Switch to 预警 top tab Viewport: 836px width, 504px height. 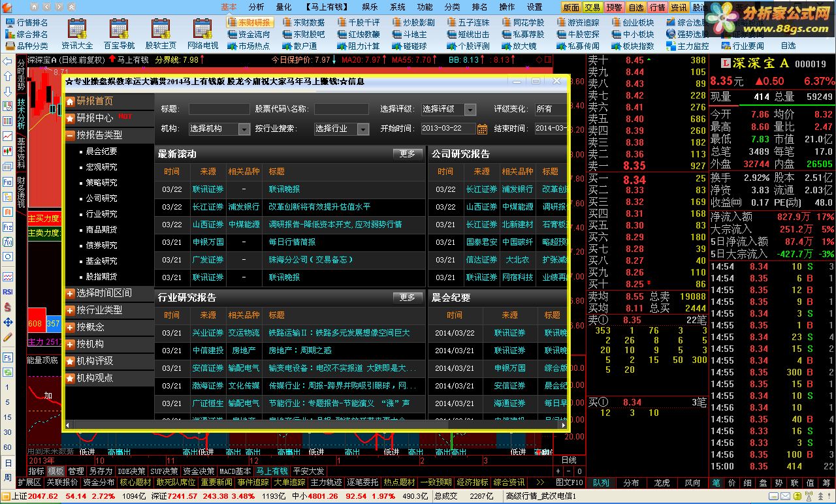(614, 7)
